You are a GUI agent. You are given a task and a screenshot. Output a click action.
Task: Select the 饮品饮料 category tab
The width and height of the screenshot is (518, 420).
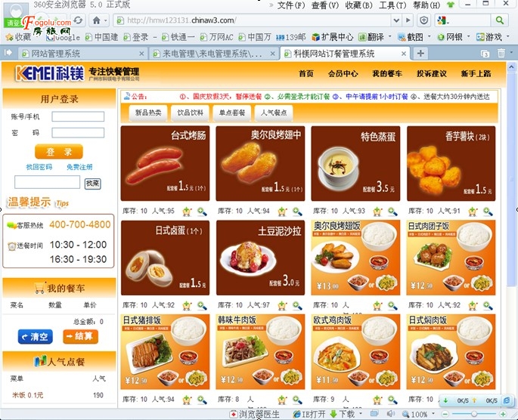191,113
